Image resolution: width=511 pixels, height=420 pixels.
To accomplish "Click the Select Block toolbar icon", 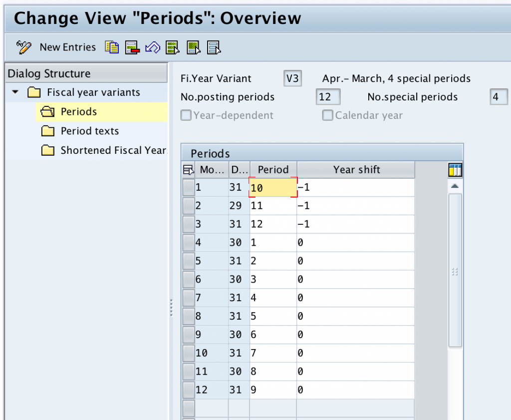I will (194, 47).
